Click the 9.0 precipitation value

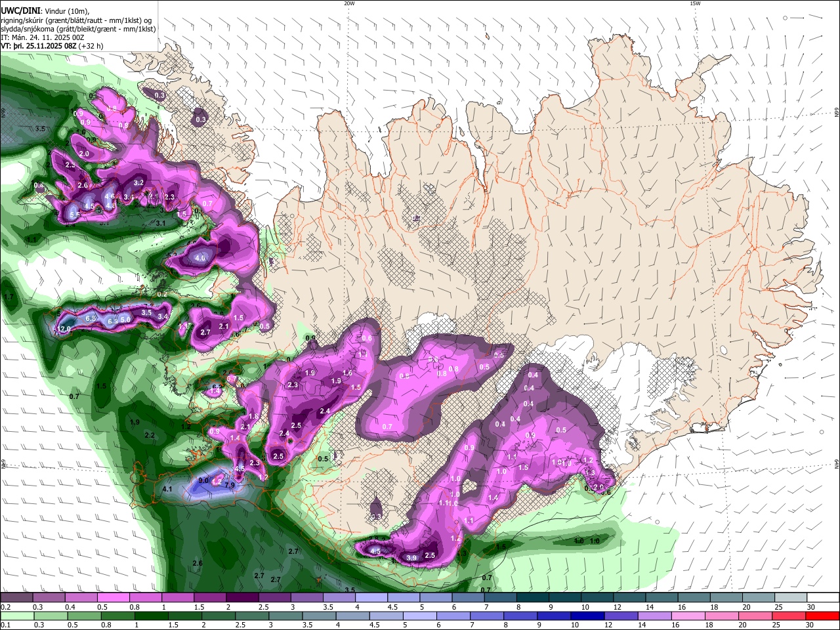coord(203,480)
